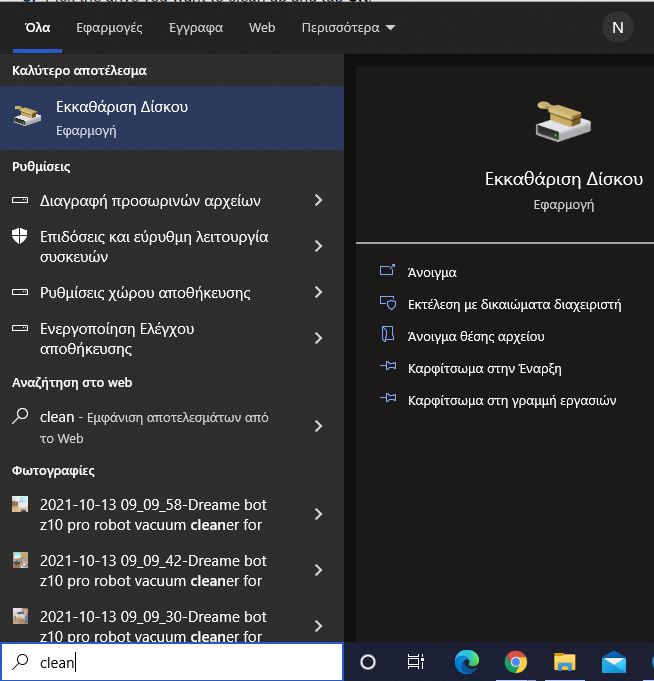Expand arrow for Ενεργοποίηση Ελέγχου αποθήκευσης

[318, 338]
